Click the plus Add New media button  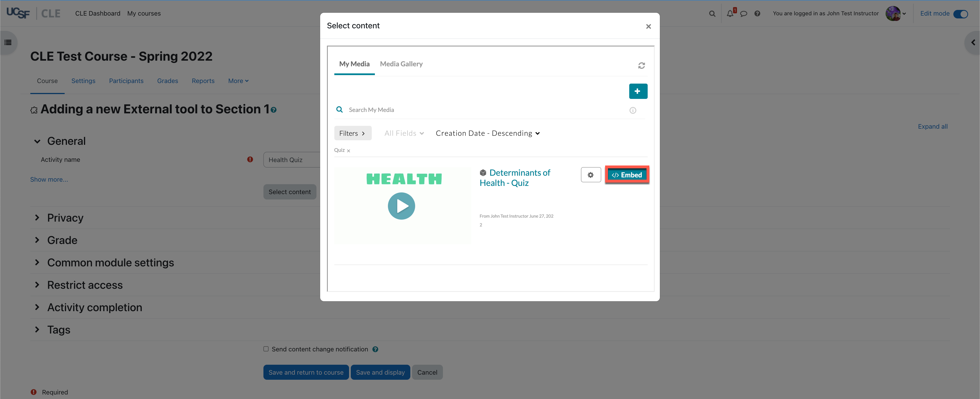[638, 91]
